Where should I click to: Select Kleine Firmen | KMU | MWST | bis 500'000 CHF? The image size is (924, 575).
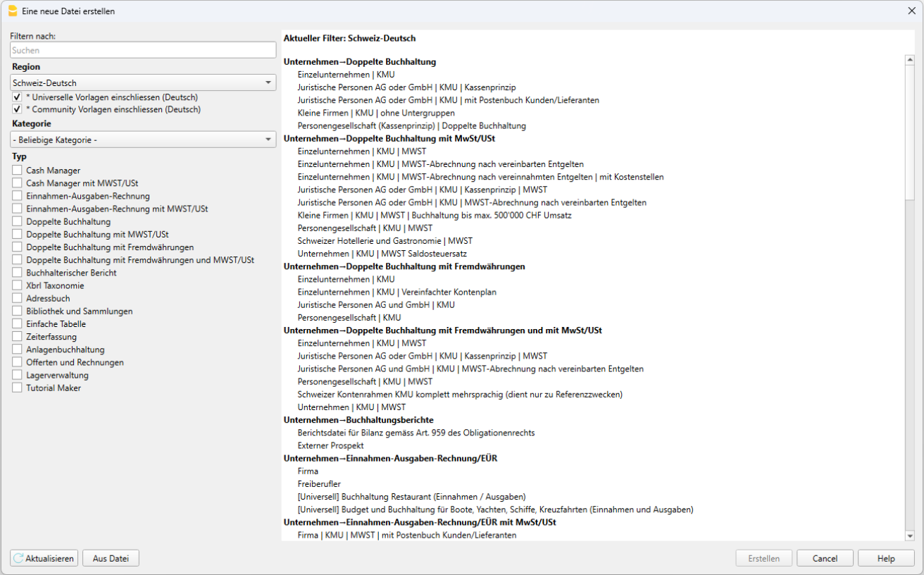(x=435, y=215)
